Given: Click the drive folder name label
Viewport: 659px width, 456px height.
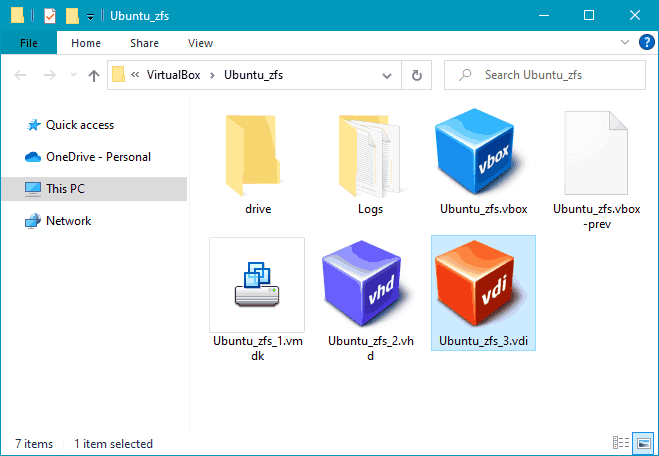Looking at the screenshot, I should coord(258,209).
